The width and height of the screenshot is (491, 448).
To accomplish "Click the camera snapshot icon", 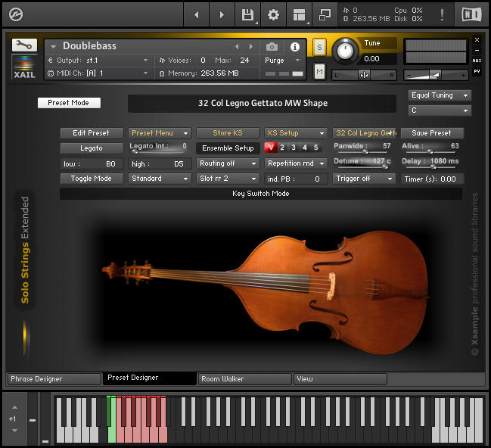I will (x=272, y=47).
